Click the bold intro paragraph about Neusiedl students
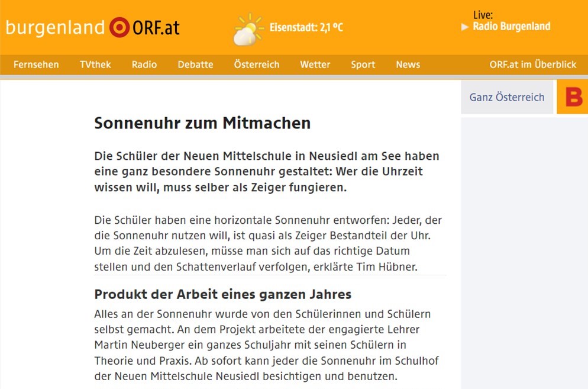Viewport: 588px width, 389px height. pos(267,172)
